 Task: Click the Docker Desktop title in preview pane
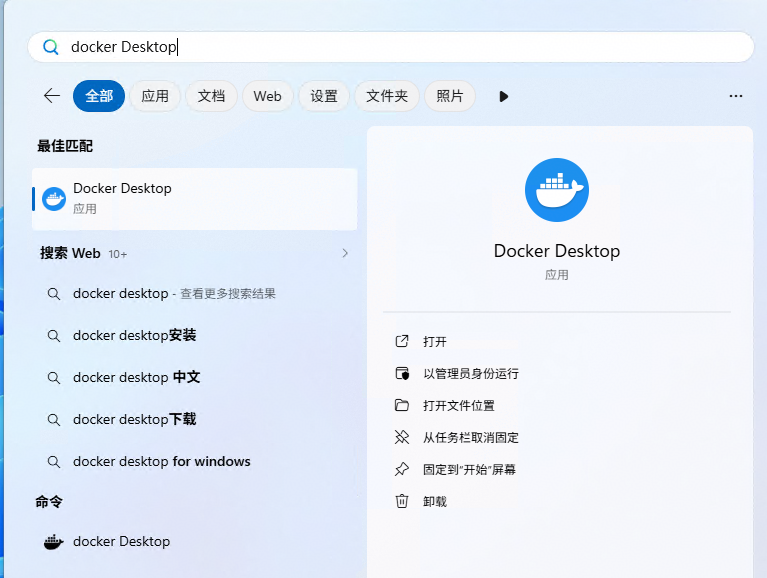(557, 251)
